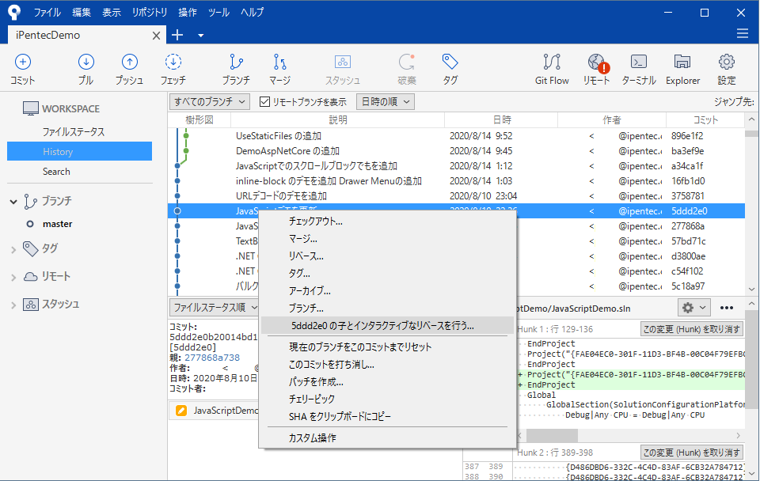
Task: Click the JavaScriptDemo file modified icon
Action: pos(181,410)
